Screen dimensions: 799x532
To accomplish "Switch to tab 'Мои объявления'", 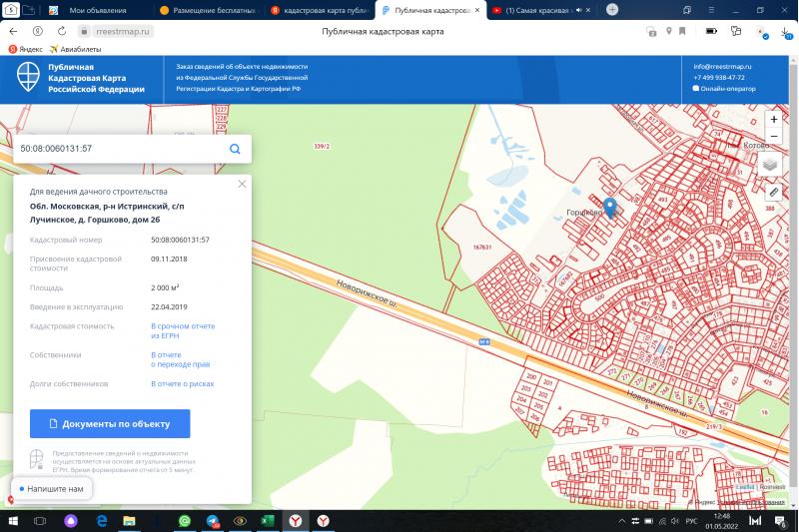I will pyautogui.click(x=97, y=10).
